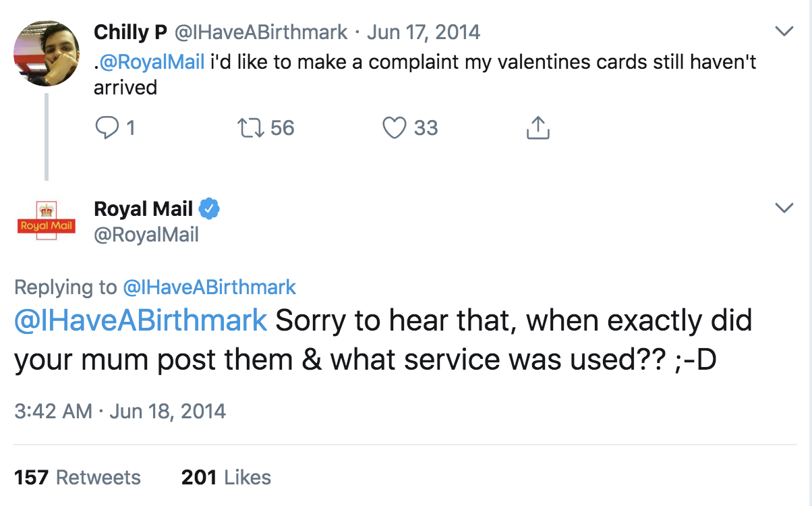Image resolution: width=812 pixels, height=506 pixels.
Task: Click the @IHaveABirthmark mention in reply text
Action: [141, 320]
